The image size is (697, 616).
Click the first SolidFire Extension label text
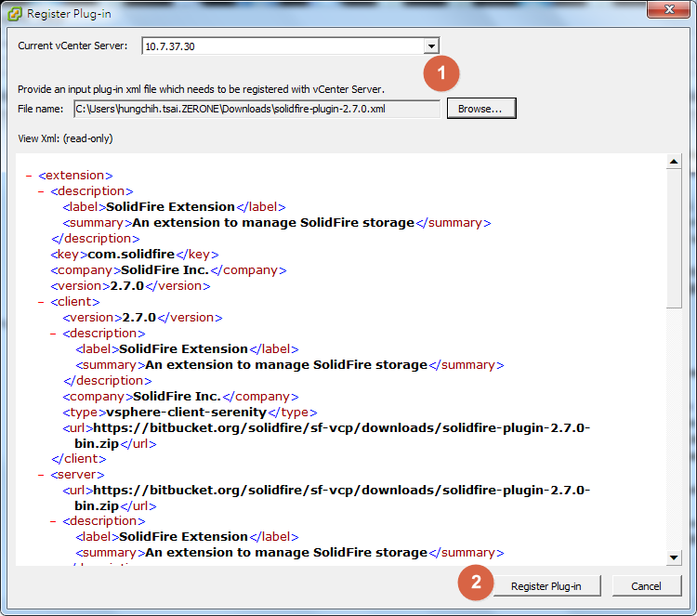[x=170, y=206]
